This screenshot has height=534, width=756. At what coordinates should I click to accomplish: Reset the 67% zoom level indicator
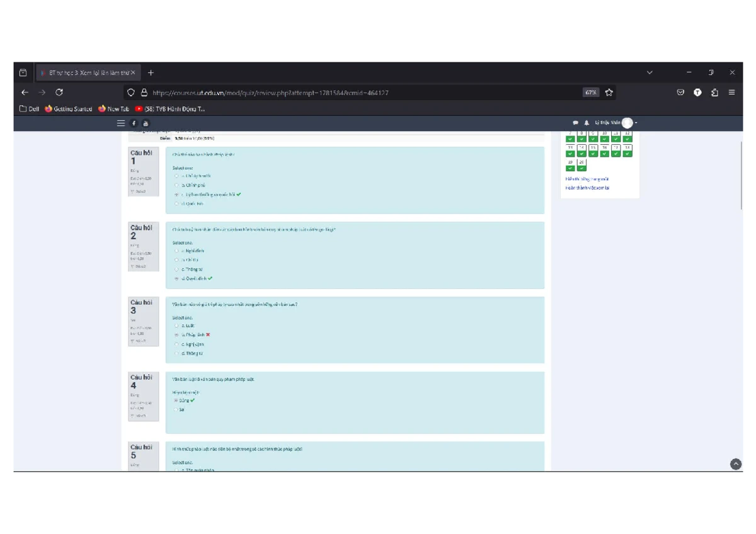591,93
